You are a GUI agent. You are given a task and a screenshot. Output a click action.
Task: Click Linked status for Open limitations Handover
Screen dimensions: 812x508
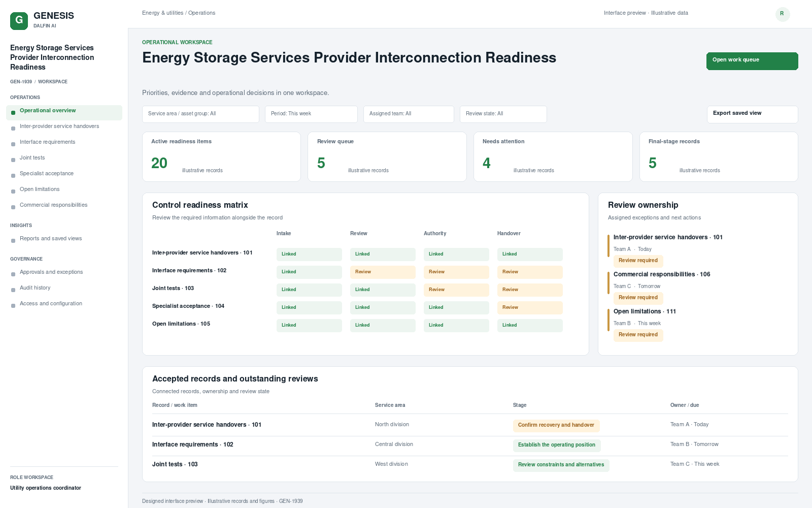(530, 326)
